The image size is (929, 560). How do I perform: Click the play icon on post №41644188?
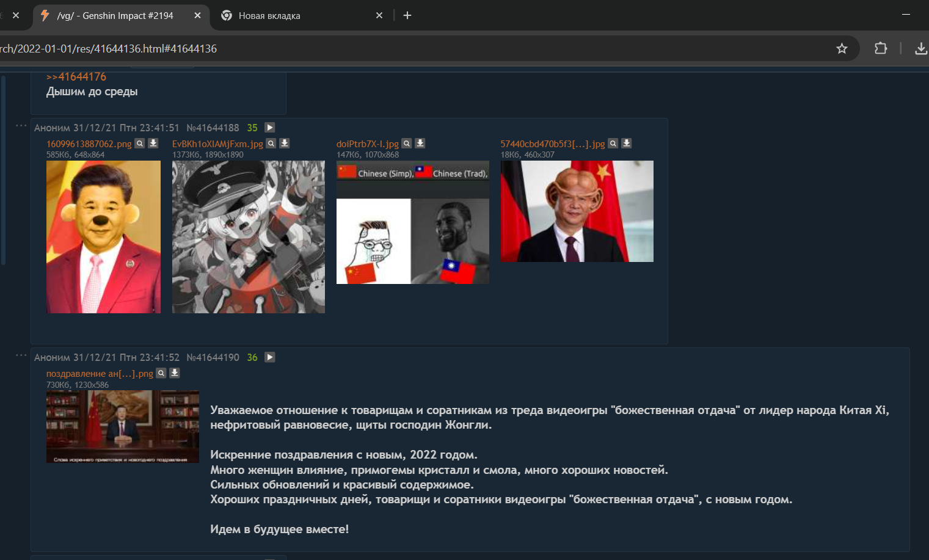[x=270, y=128]
